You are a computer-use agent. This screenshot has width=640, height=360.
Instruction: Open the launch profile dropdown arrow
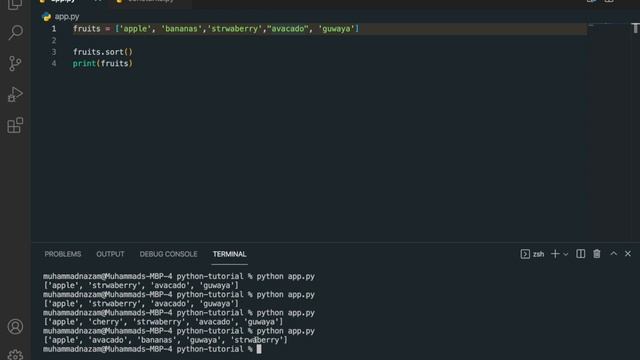coord(566,254)
